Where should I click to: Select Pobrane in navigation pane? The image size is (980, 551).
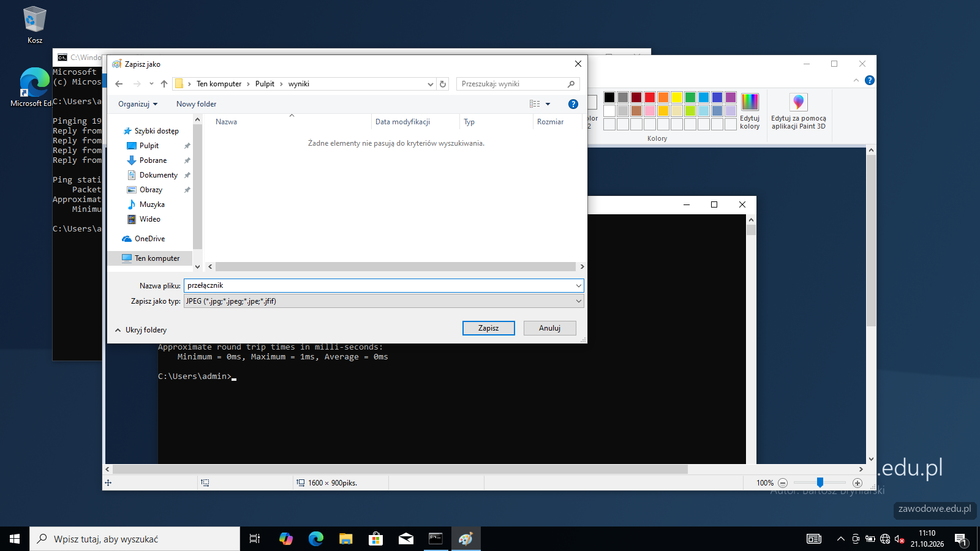pyautogui.click(x=153, y=160)
